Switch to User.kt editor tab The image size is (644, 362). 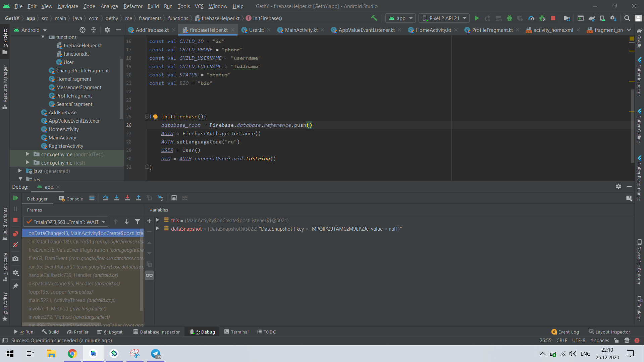point(256,30)
